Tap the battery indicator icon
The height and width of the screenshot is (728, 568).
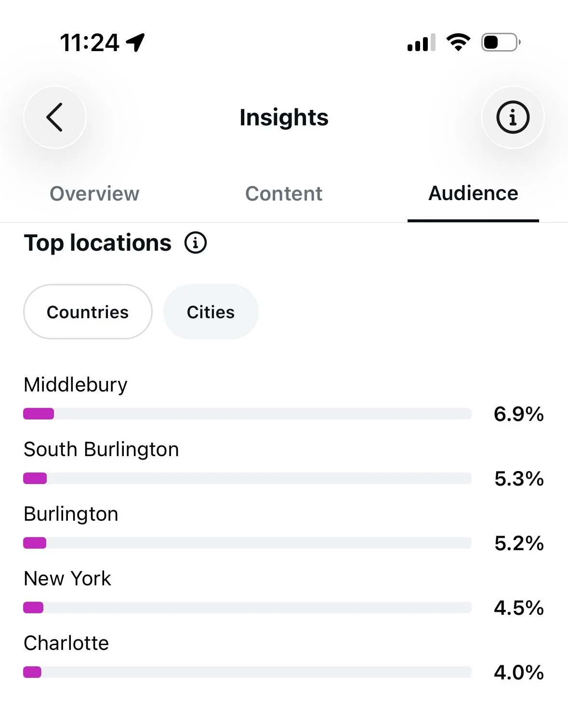(x=501, y=42)
